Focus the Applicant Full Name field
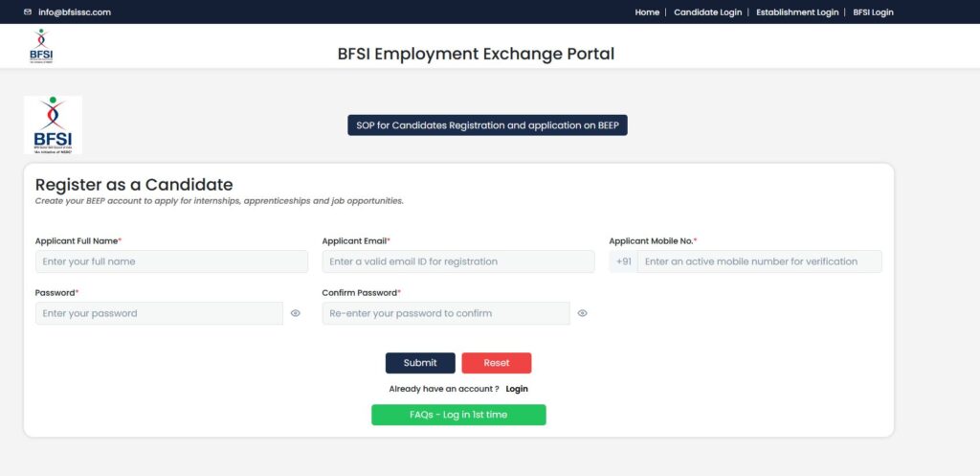The height and width of the screenshot is (476, 980). pyautogui.click(x=171, y=261)
